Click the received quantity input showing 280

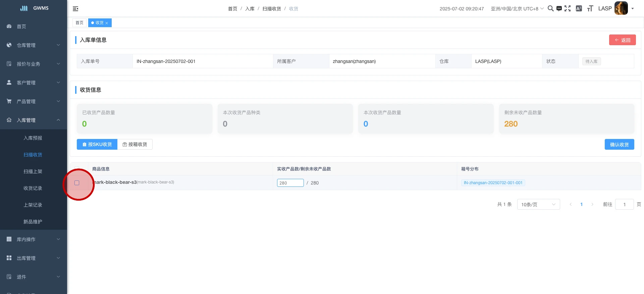click(x=290, y=183)
